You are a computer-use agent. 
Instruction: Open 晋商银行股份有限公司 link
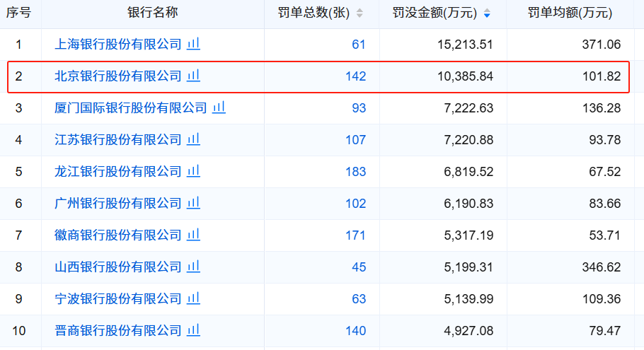tap(118, 331)
